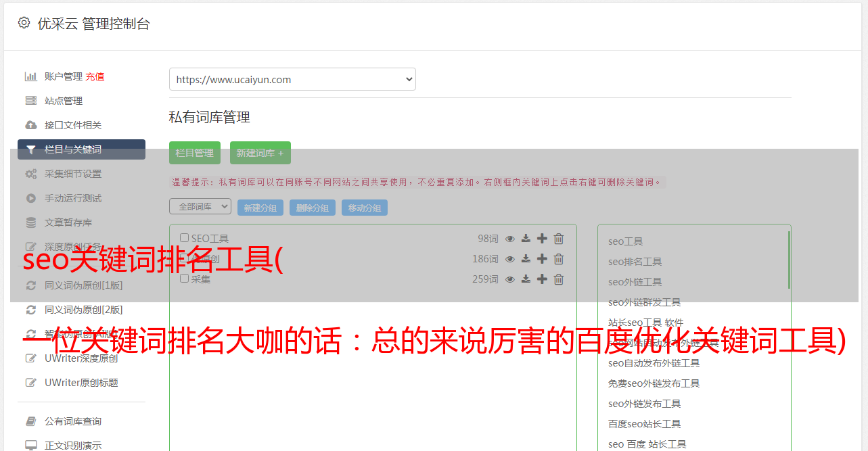Click the 新建词库 + button
Screen dimensions: 868x451
tap(260, 153)
